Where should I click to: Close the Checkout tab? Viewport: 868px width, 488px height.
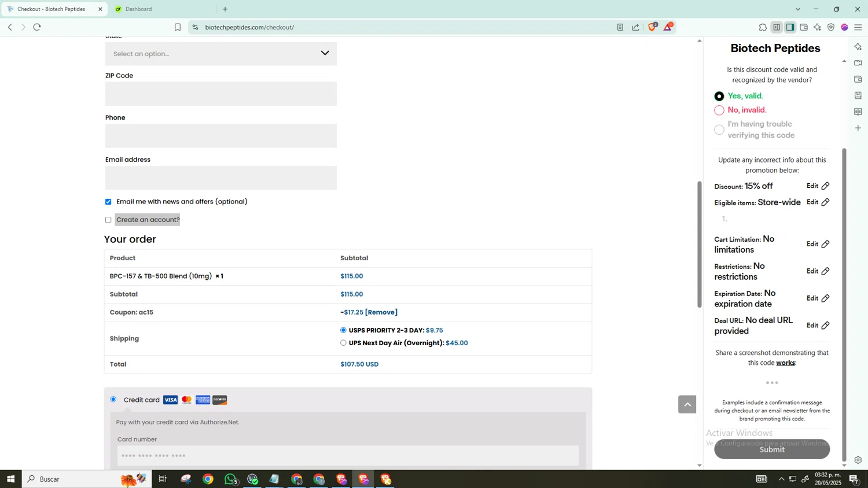(x=100, y=9)
